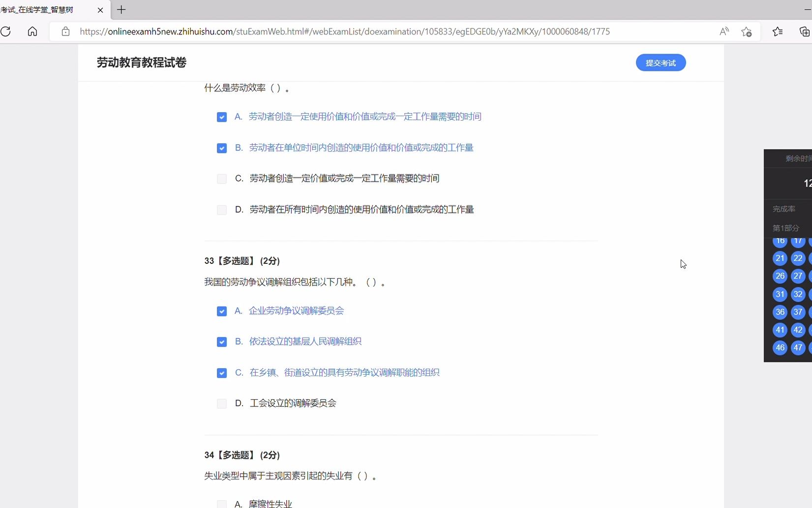
Task: Open the collections icon
Action: tap(804, 32)
